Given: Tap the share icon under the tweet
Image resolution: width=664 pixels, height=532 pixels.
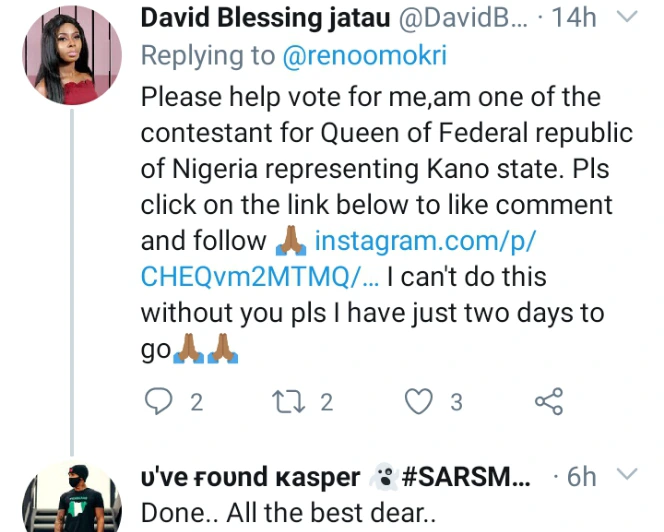Looking at the screenshot, I should 549,402.
